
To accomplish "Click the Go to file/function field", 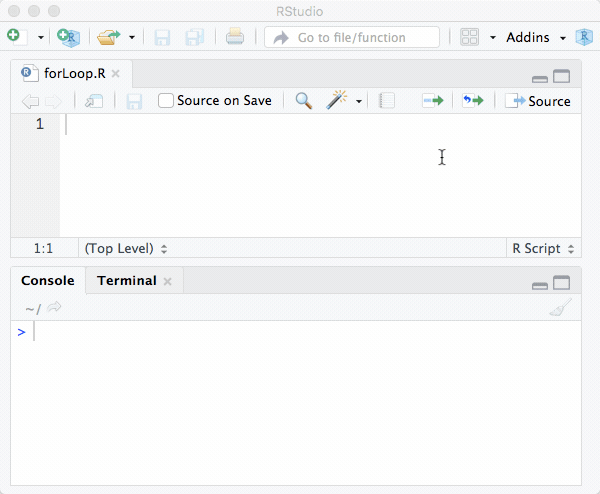I will coord(352,37).
